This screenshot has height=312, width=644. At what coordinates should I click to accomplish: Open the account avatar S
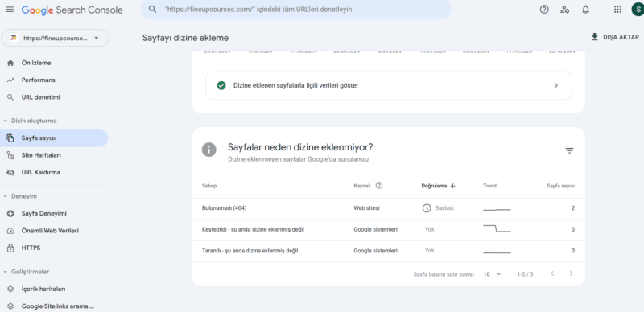pyautogui.click(x=638, y=10)
